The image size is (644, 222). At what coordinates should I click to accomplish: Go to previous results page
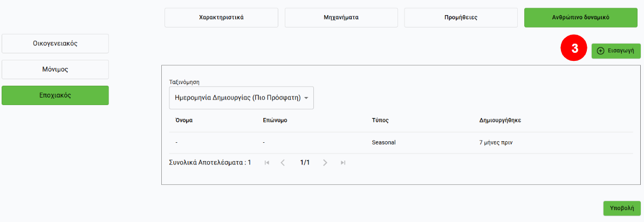click(x=283, y=162)
